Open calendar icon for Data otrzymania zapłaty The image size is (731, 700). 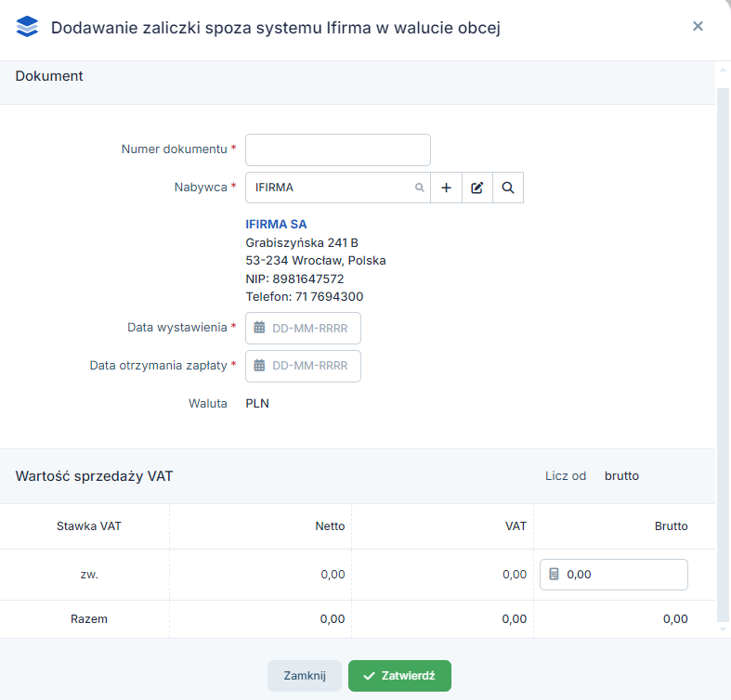click(x=259, y=366)
